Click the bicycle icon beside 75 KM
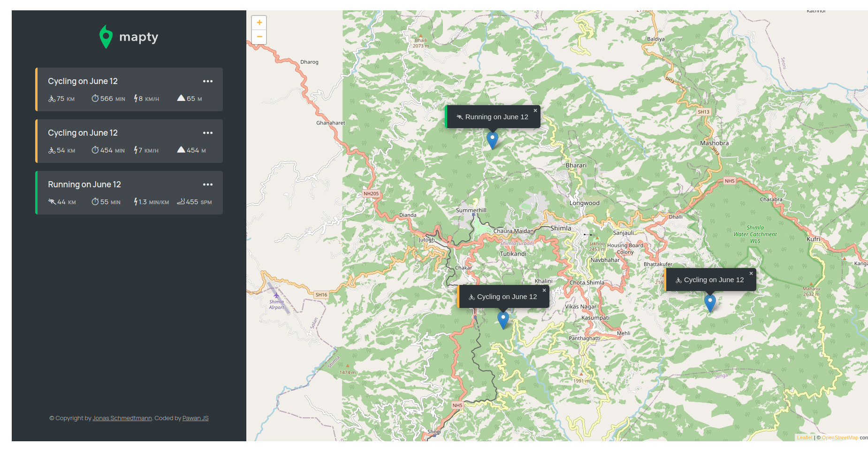 click(x=52, y=99)
